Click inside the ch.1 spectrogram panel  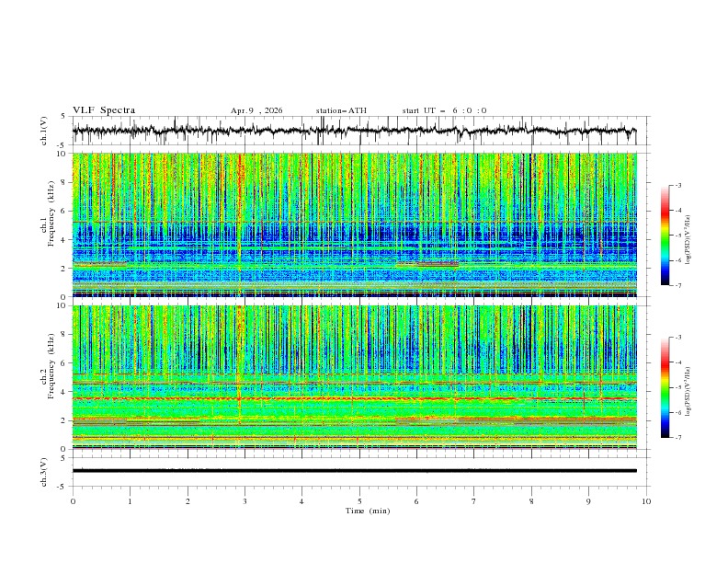tap(355, 224)
